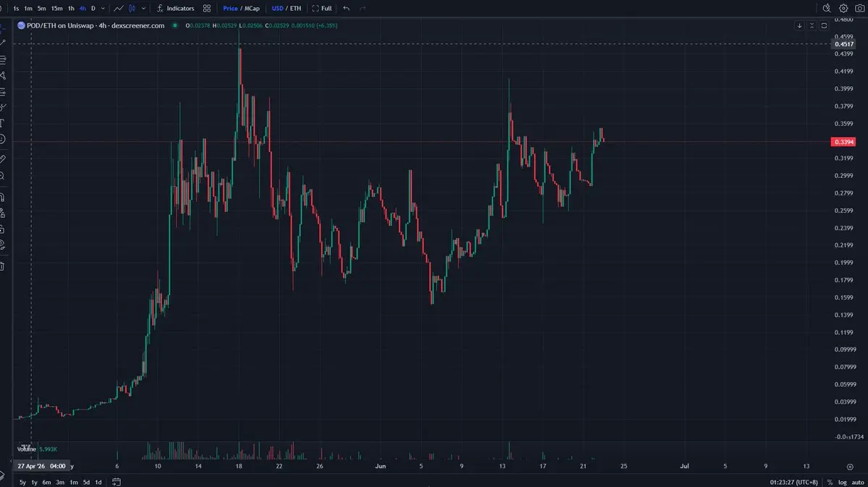Click the trash icon to remove drawings
Screen dimensions: 868x487
point(3,266)
